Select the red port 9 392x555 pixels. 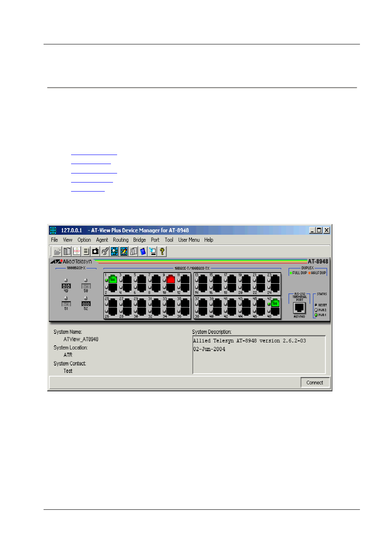pos(171,280)
